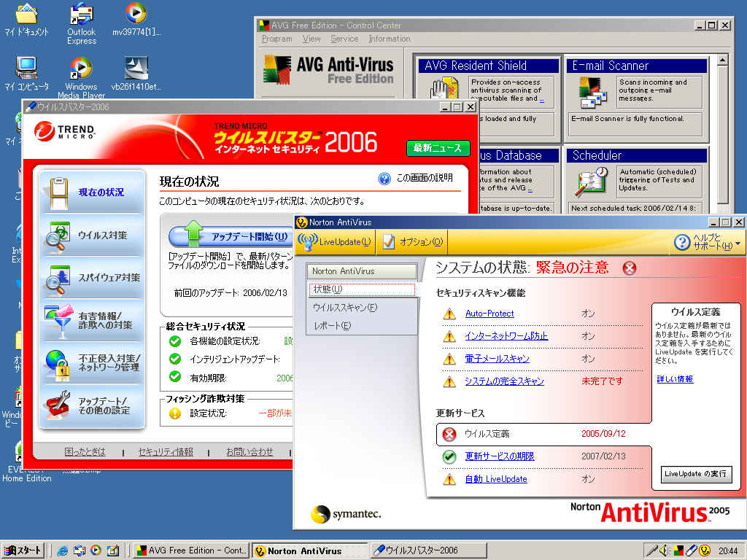Viewport: 747px width, 560px height.
Task: Select 現在の状況 in Virus Buster sidebar
Action: [93, 192]
